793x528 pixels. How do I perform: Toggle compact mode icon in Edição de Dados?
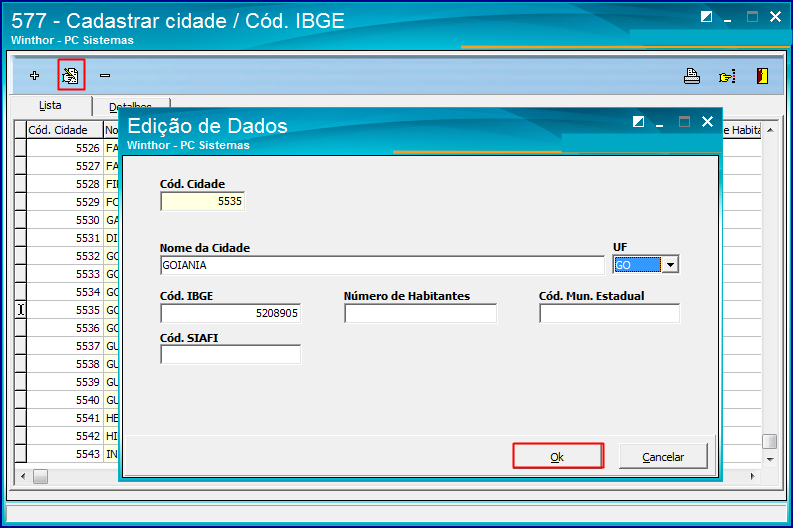pyautogui.click(x=638, y=121)
